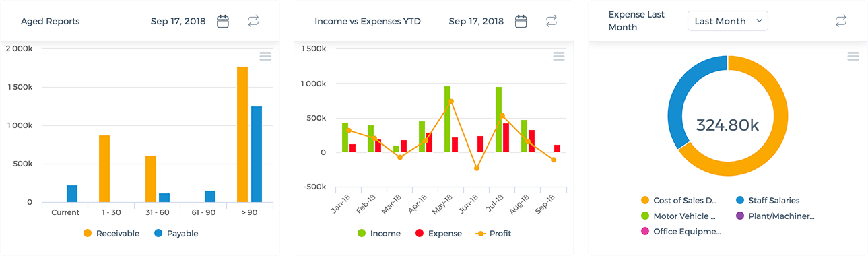The width and height of the screenshot is (868, 256).
Task: Click the Aged Reports widget title
Action: 51,21
